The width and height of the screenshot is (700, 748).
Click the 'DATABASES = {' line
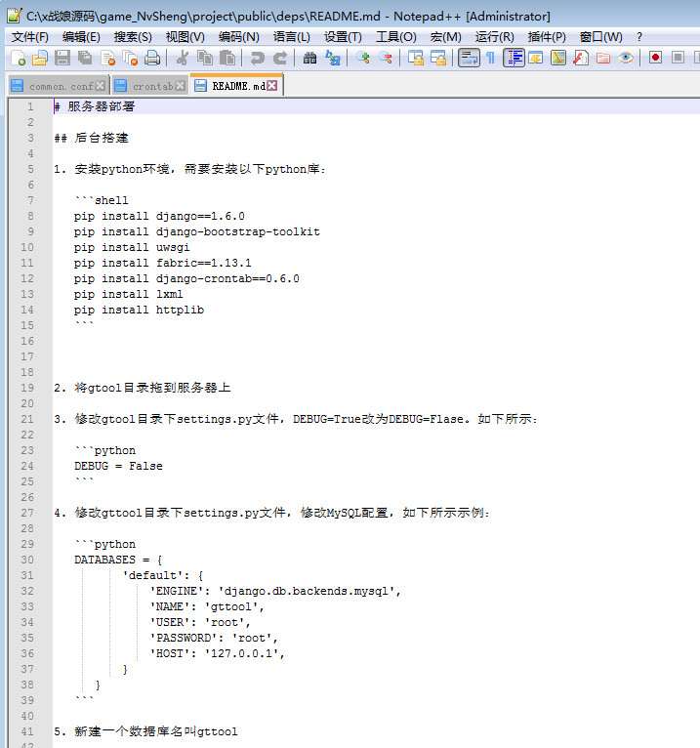(118, 561)
